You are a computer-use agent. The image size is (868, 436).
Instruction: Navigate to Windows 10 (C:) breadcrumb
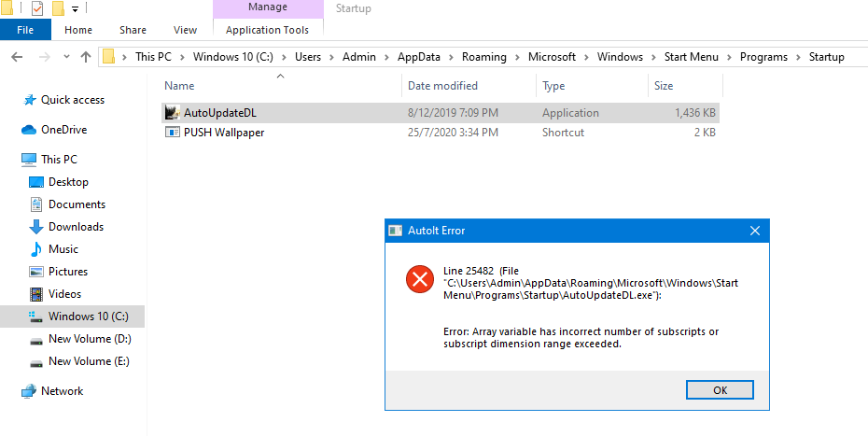click(233, 57)
